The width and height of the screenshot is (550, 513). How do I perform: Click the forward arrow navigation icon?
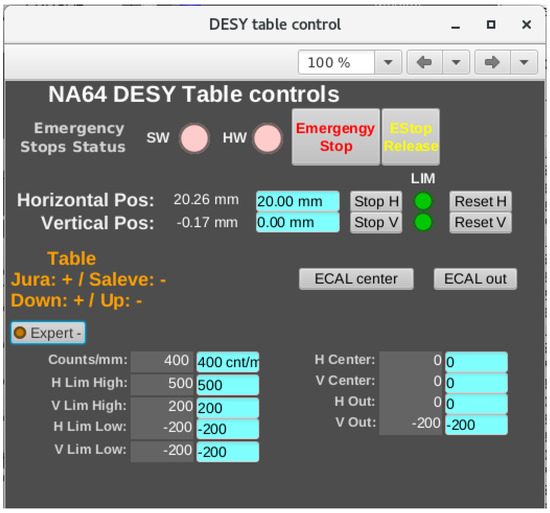click(x=492, y=62)
